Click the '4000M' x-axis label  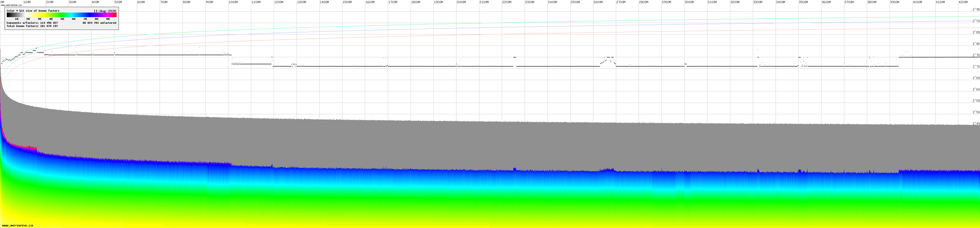click(918, 2)
